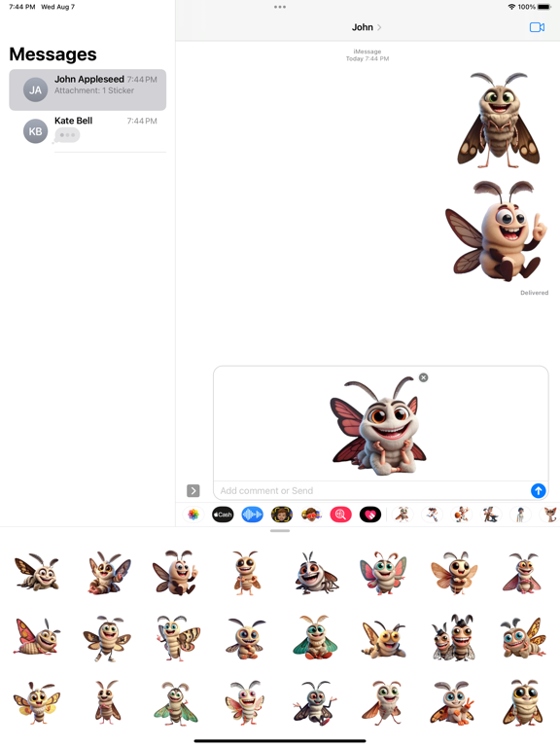Tap the Add comment or Send field
Screen dimensions: 560x747
click(371, 490)
